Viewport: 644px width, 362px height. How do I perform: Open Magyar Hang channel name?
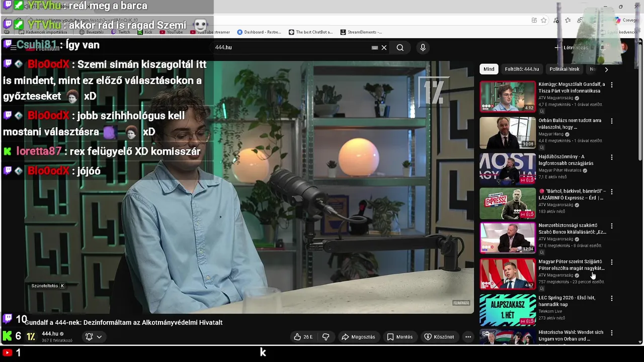pos(551,134)
